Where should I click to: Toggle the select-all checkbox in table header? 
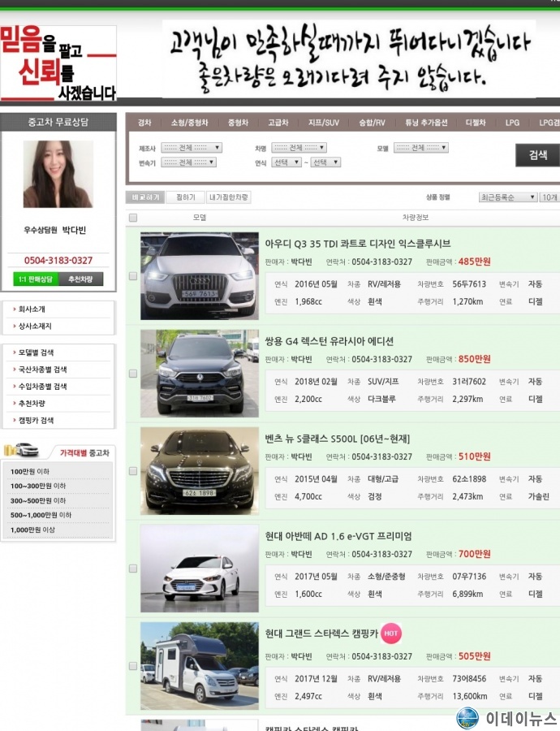(x=133, y=218)
